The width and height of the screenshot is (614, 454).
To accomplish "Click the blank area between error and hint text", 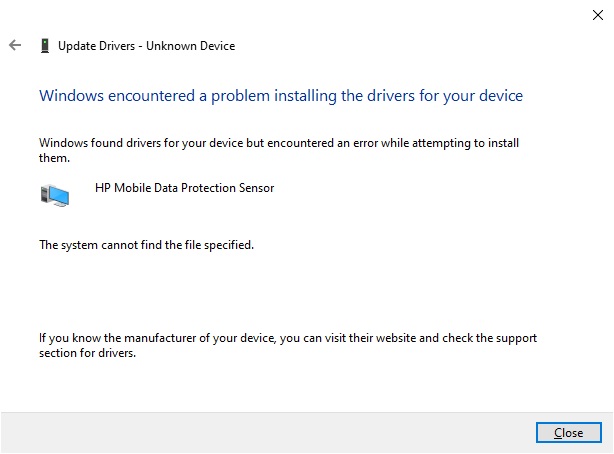I will 300,290.
